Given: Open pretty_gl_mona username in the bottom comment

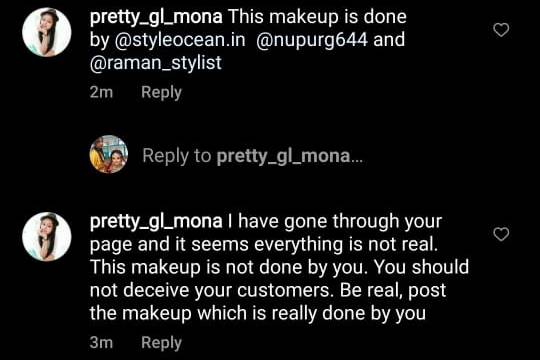Looking at the screenshot, I should click(x=156, y=222).
